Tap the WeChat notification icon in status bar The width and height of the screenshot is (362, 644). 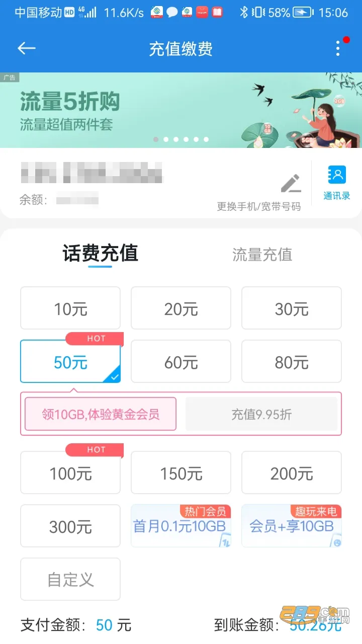(172, 13)
